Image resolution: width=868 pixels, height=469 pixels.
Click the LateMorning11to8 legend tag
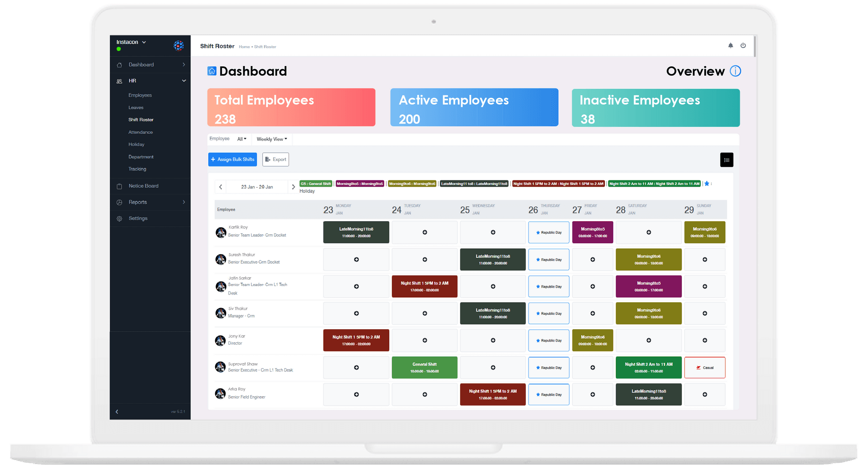[474, 184]
